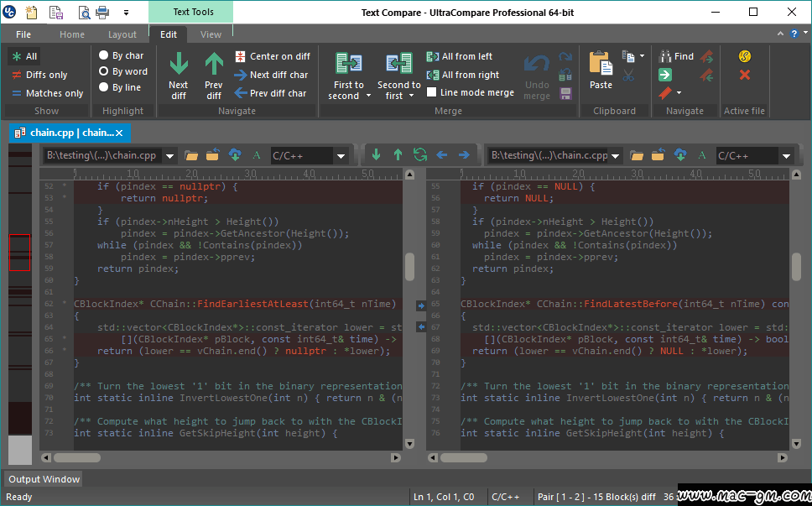Open the right file path dropdown for chain.c.cpp

(615, 156)
